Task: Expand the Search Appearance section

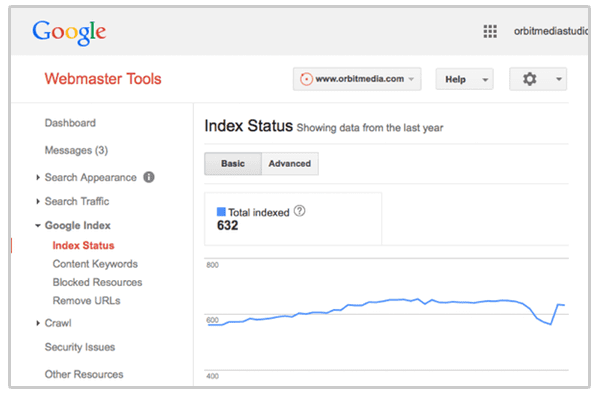Action: click(x=38, y=177)
